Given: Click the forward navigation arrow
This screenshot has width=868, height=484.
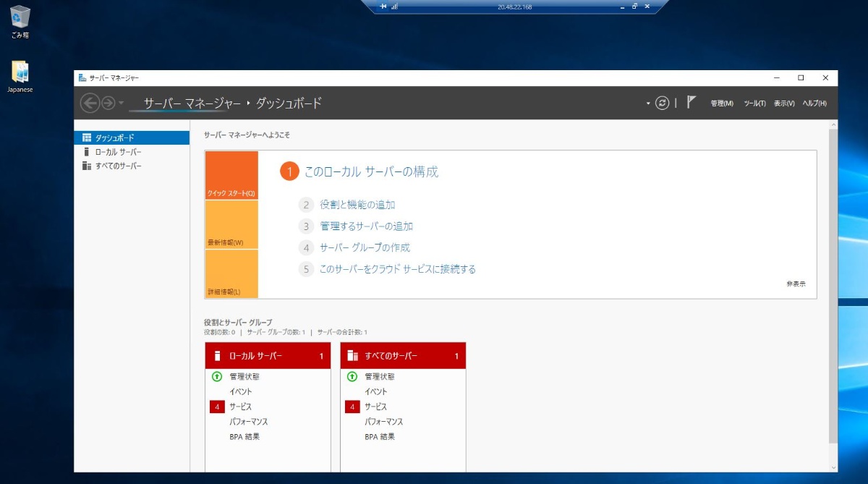Looking at the screenshot, I should 109,103.
